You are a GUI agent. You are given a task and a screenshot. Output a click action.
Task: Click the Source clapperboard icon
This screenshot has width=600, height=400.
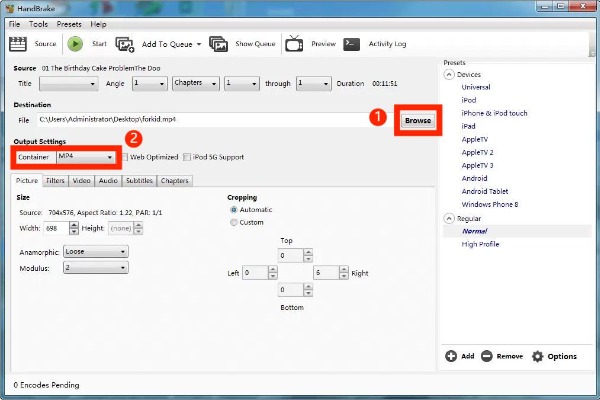coord(18,44)
